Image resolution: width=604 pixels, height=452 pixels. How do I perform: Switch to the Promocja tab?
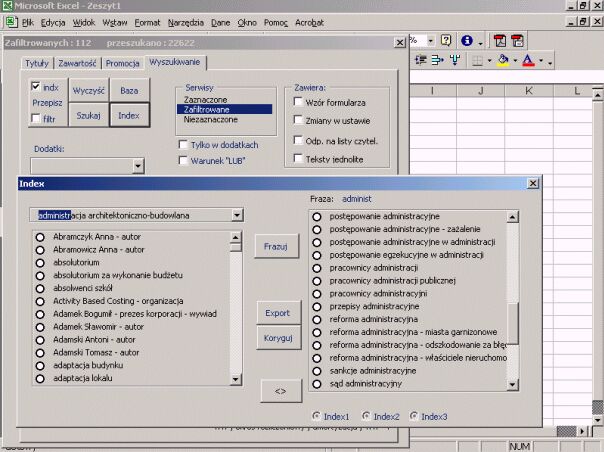122,64
